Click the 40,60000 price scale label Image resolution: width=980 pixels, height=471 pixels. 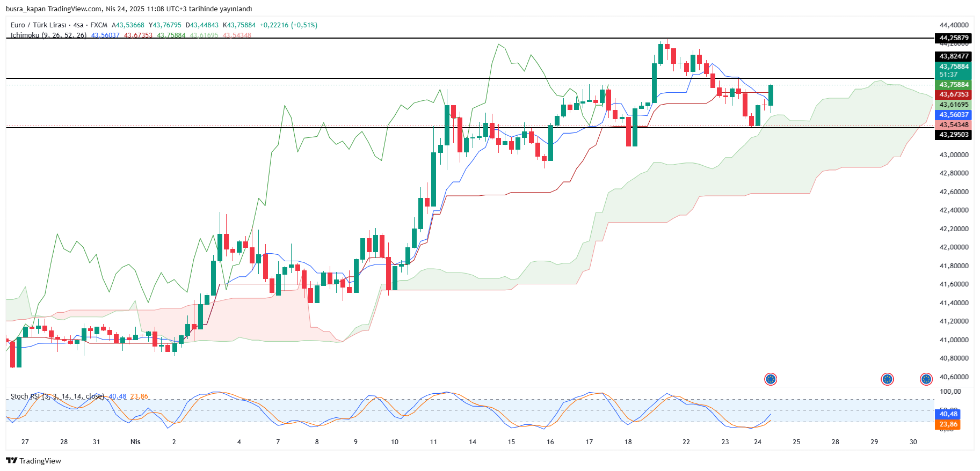(954, 377)
